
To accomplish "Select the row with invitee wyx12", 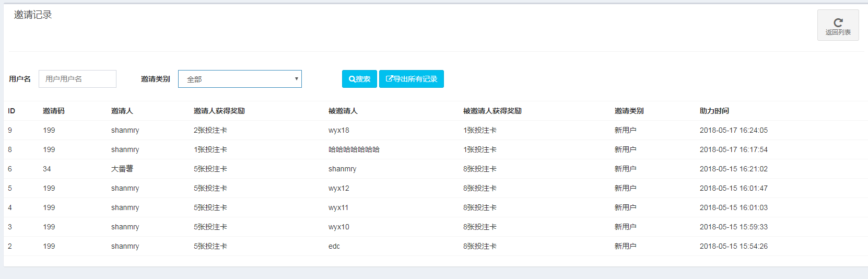I will tap(339, 188).
